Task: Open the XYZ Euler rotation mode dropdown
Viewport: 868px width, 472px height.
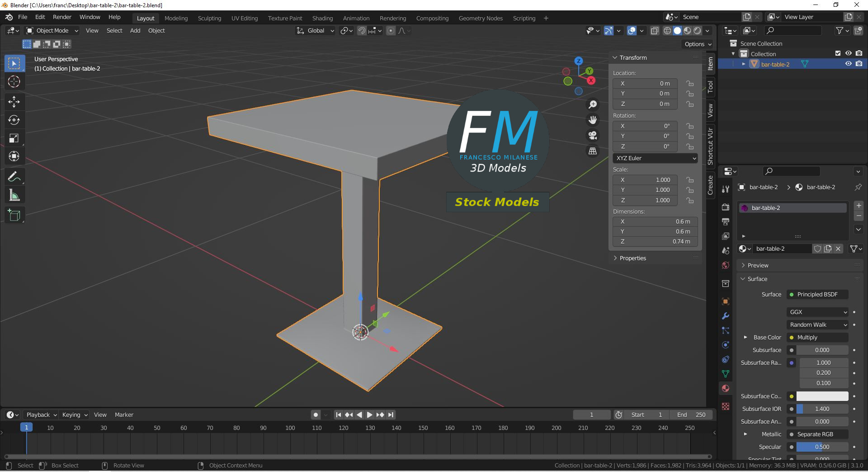Action: (x=655, y=158)
